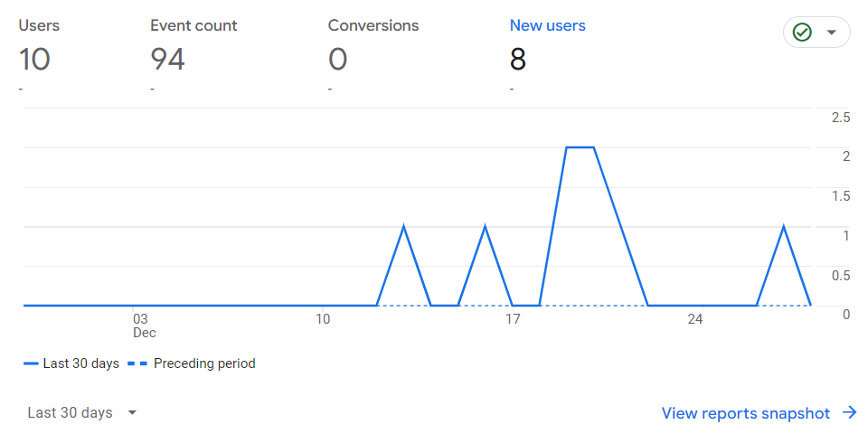Click the 03 Dec x-axis date label
The width and height of the screenshot is (868, 434).
click(140, 325)
